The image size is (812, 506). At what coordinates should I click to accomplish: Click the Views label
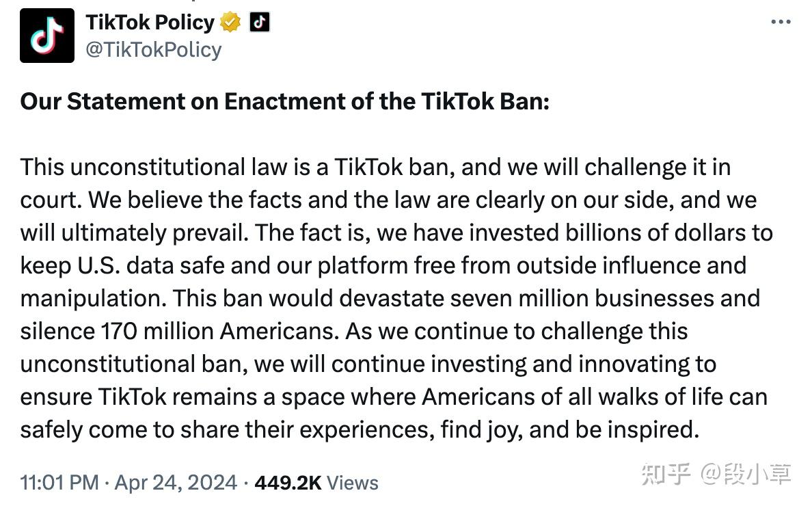point(353,483)
